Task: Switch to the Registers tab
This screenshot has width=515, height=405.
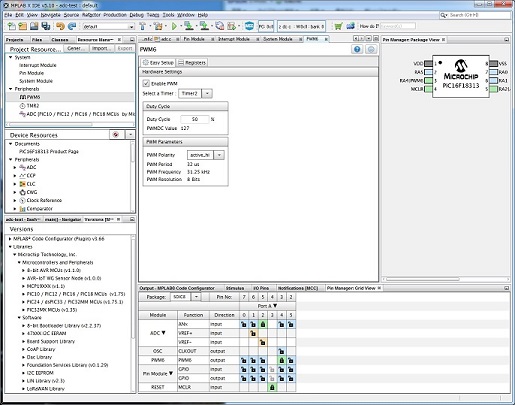Action: tap(192, 62)
